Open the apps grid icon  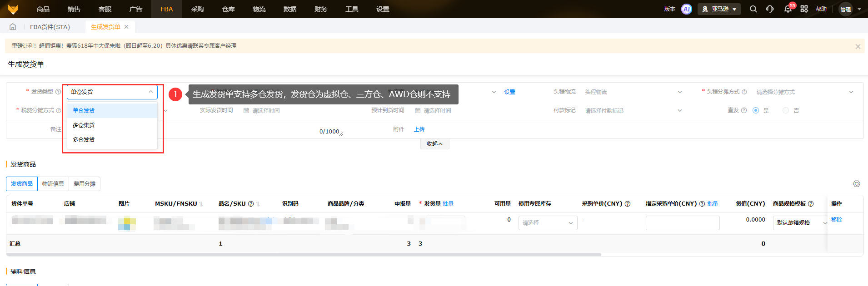(x=804, y=9)
